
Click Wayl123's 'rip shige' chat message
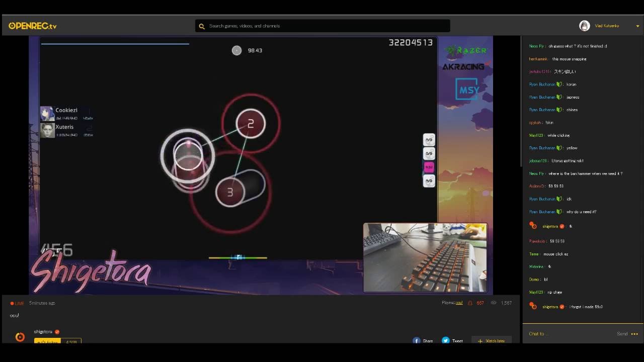click(545, 292)
